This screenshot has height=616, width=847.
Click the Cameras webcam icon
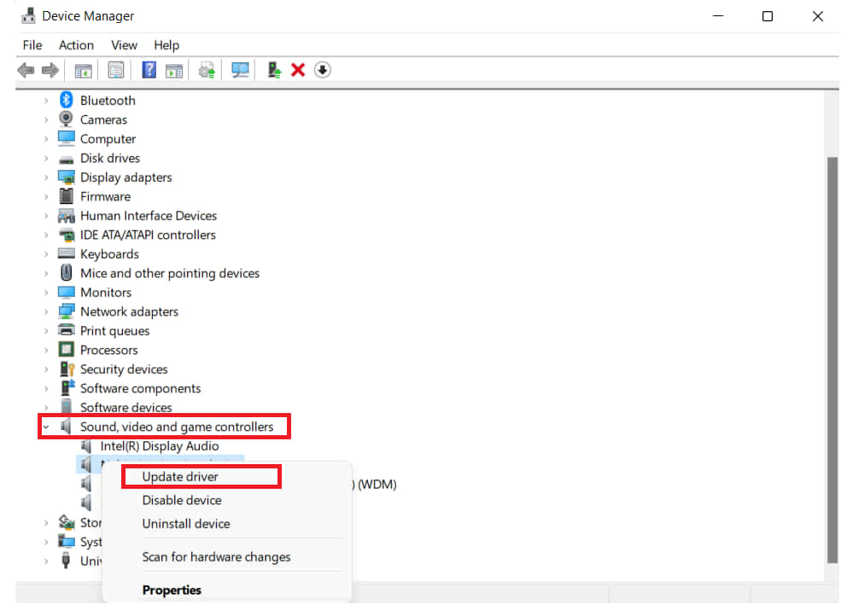(x=66, y=119)
